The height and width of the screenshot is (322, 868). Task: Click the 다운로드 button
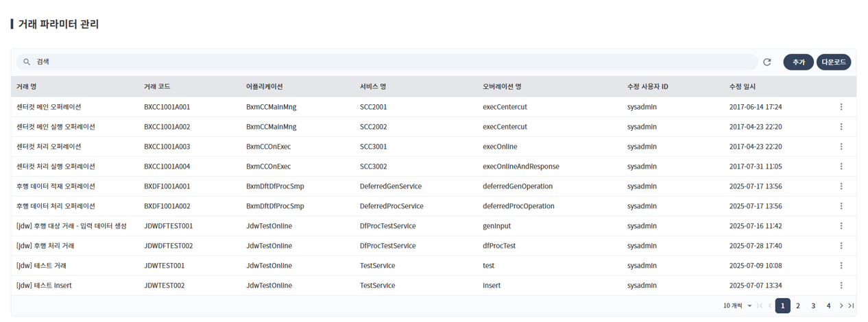833,62
